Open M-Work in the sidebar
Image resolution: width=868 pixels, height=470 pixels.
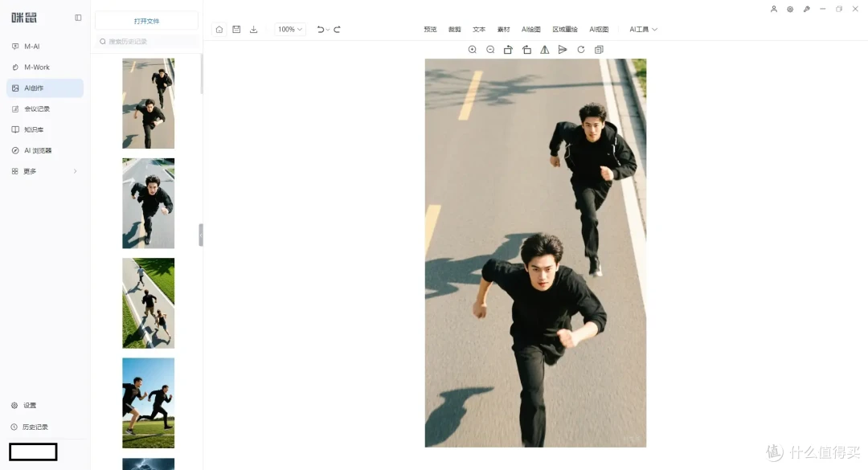(x=45, y=67)
